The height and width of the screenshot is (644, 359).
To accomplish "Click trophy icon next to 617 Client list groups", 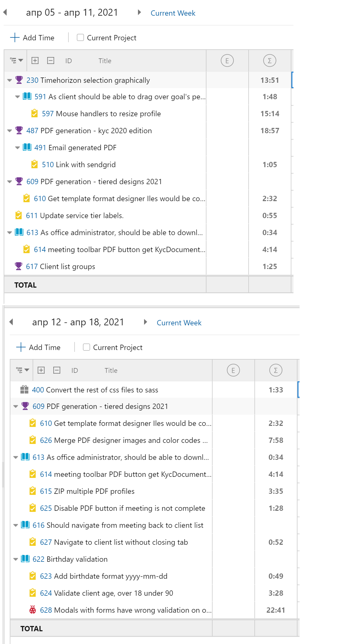I will [x=19, y=266].
